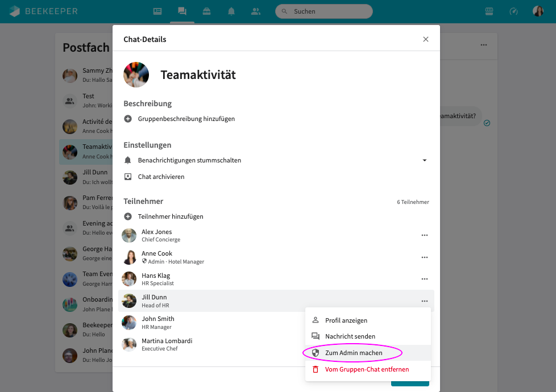Open Anne Cook's three-dot options menu
This screenshot has height=392, width=556.
(x=425, y=257)
